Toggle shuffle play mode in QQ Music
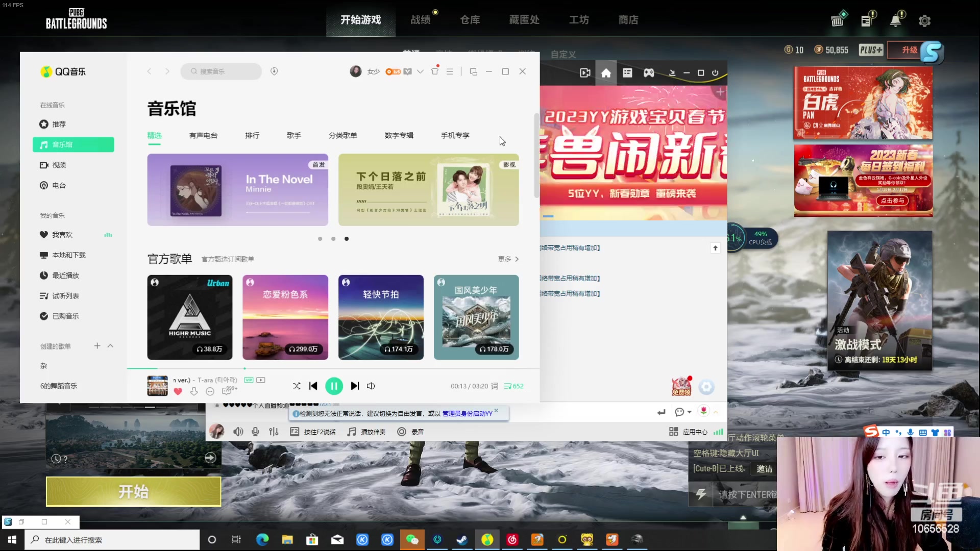980x551 pixels. 297,386
